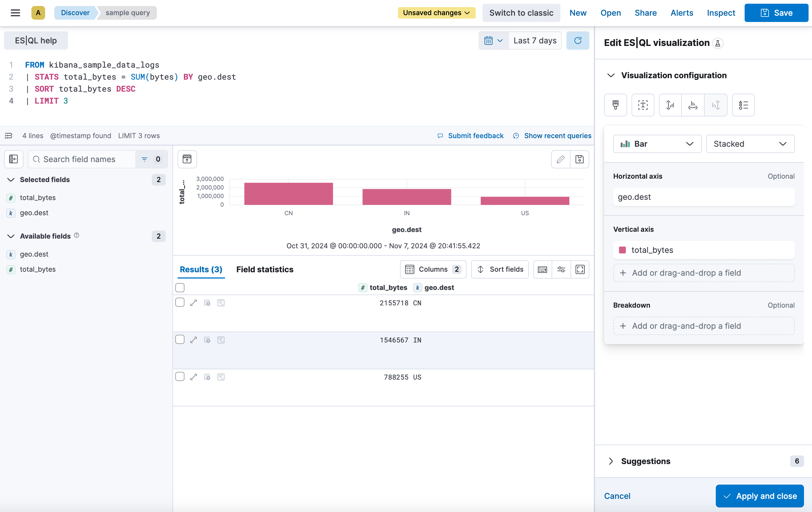Toggle fullscreen mode for the results grid

click(580, 269)
